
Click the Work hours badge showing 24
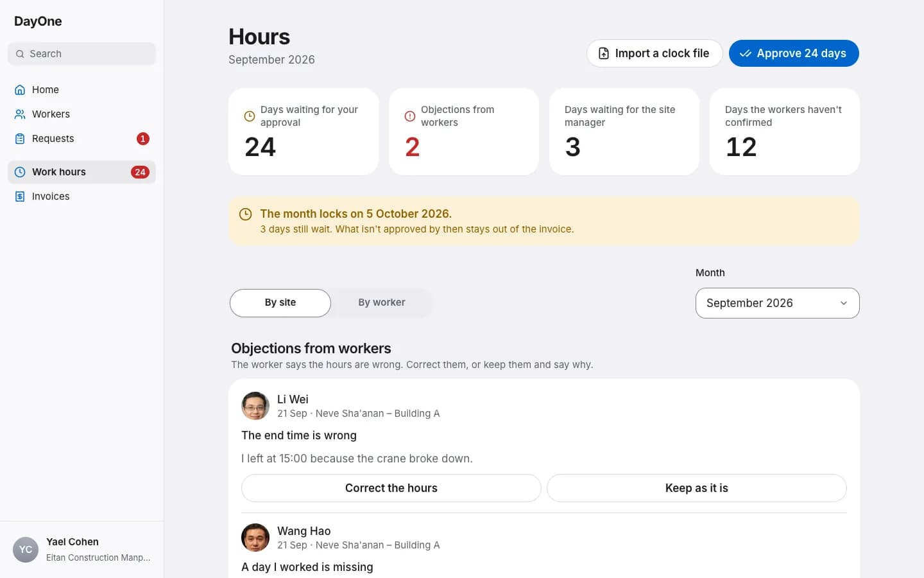[x=140, y=172]
